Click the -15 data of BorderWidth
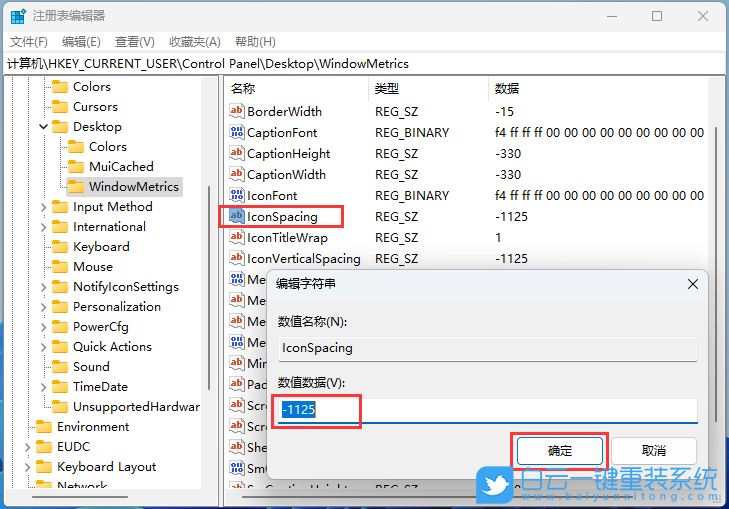This screenshot has width=729, height=509. (504, 112)
